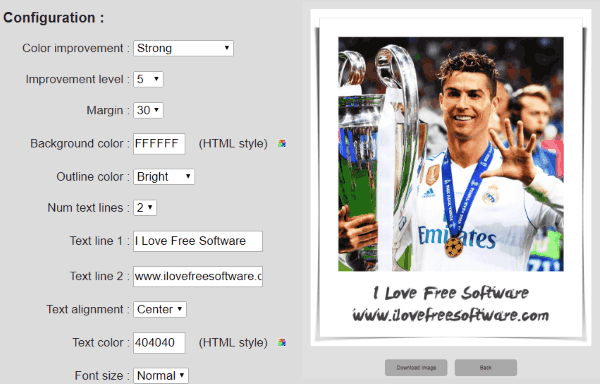Click the Text color 404040 field
Screen dimensions: 600x384
(x=159, y=343)
